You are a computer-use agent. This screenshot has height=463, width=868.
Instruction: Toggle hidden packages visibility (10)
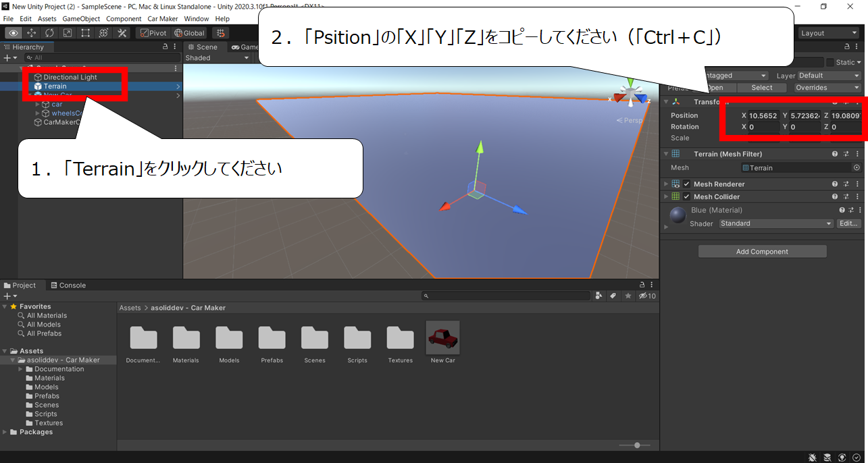pos(647,296)
